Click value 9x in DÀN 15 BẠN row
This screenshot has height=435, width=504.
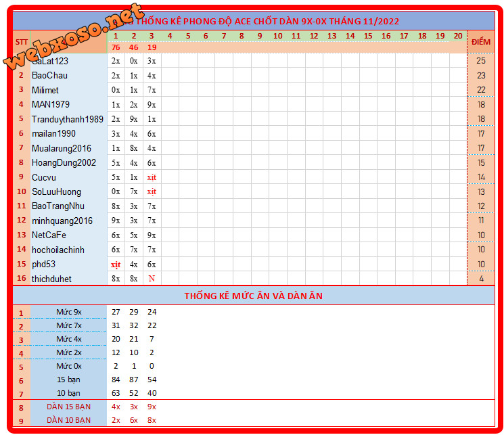click(x=152, y=407)
